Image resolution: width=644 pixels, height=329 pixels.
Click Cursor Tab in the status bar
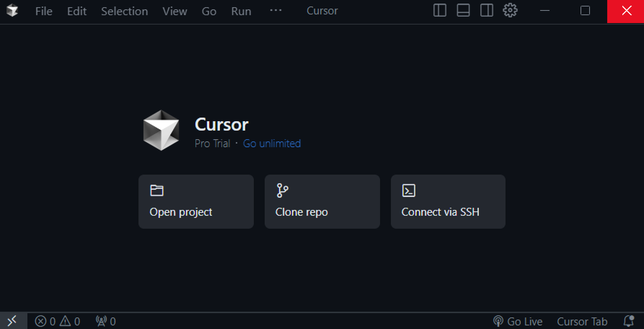coord(582,320)
